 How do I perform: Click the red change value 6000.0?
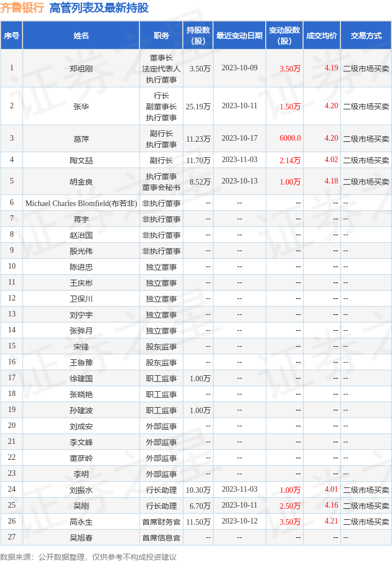[290, 138]
